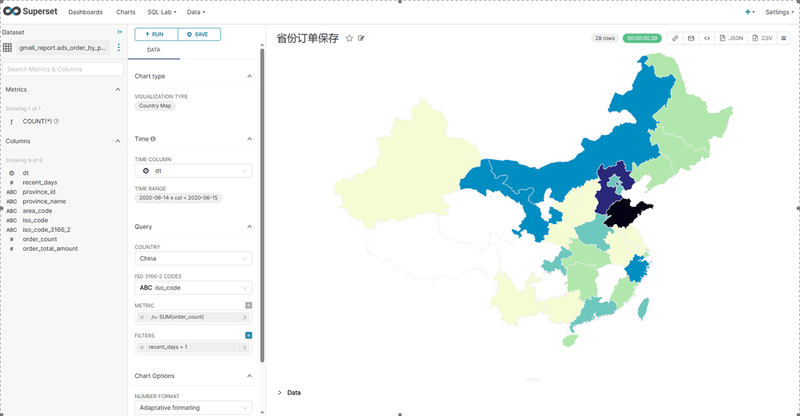
Task: Open the dataset three-dot options menu
Action: [x=119, y=47]
